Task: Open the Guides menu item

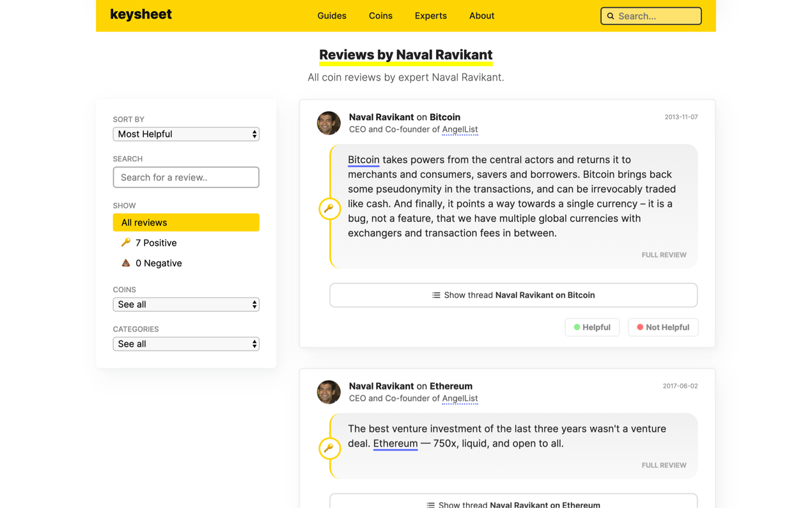Action: click(332, 15)
